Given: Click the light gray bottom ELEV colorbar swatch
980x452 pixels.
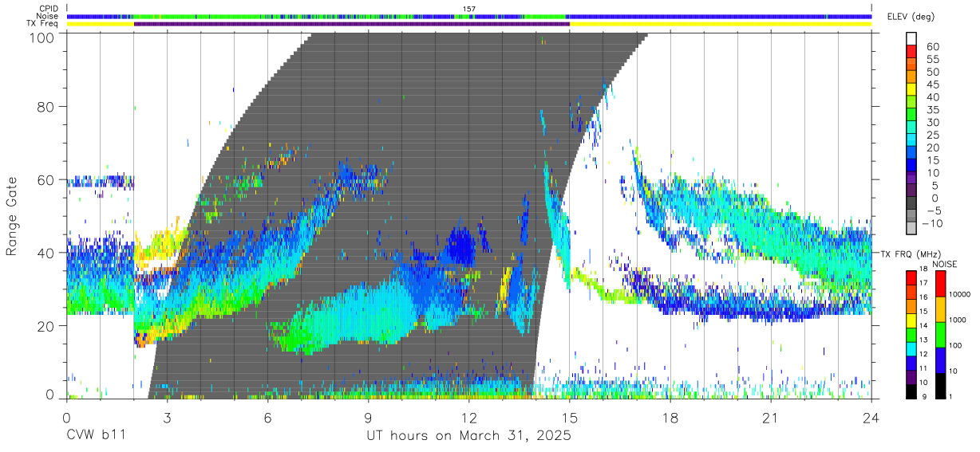Looking at the screenshot, I should coord(911,229).
